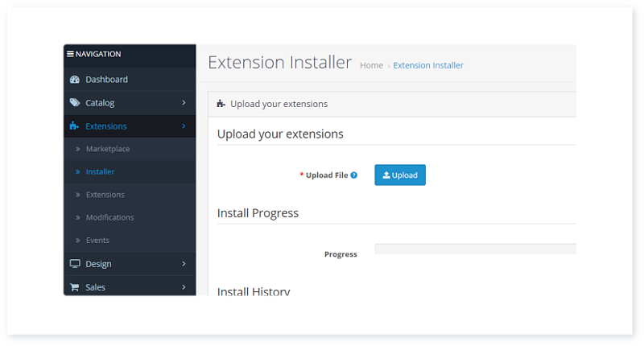Click the 'Install Progress' section heading
The image size is (644, 346).
coord(258,213)
